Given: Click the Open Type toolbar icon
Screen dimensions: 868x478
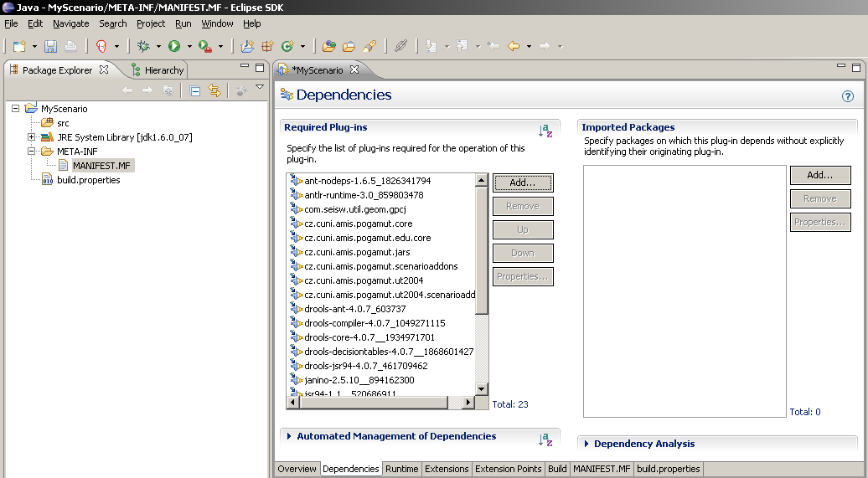Looking at the screenshot, I should click(x=328, y=47).
